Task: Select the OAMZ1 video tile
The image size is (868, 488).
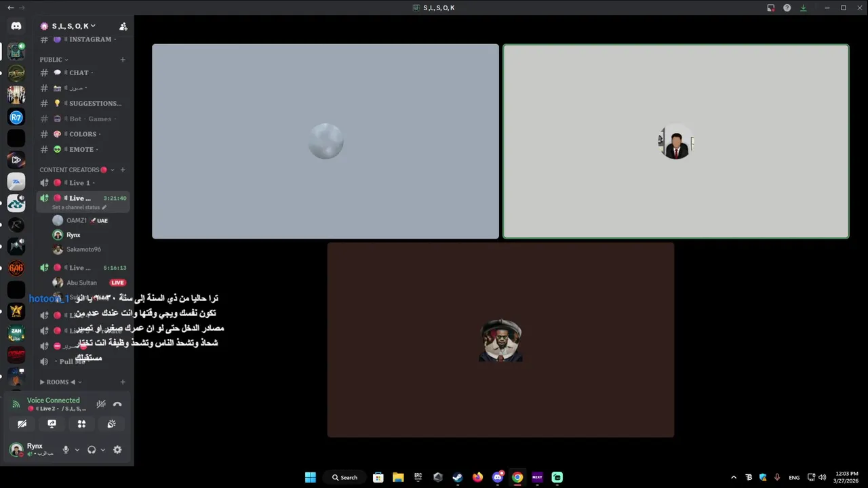Action: click(x=325, y=141)
